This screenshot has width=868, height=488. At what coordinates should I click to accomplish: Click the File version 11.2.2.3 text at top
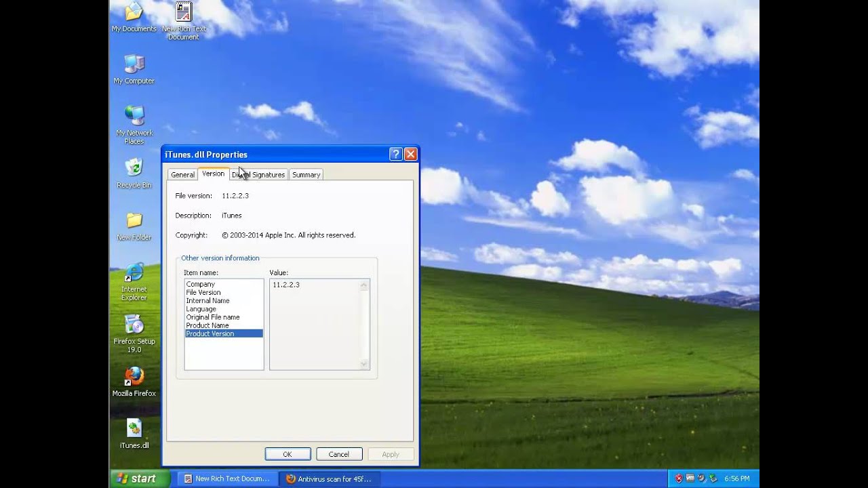tap(235, 195)
